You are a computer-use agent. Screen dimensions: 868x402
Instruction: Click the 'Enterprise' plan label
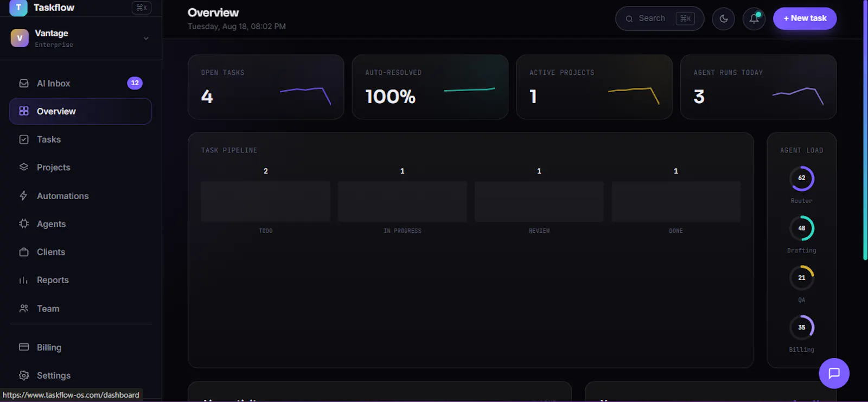pyautogui.click(x=54, y=45)
